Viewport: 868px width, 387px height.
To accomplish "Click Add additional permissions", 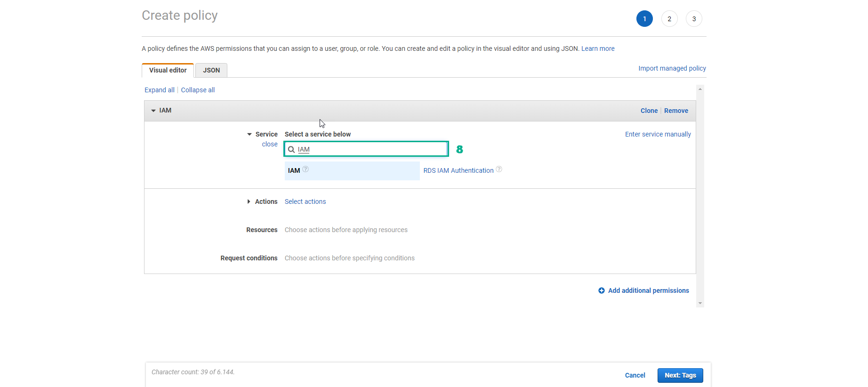I will (x=649, y=290).
